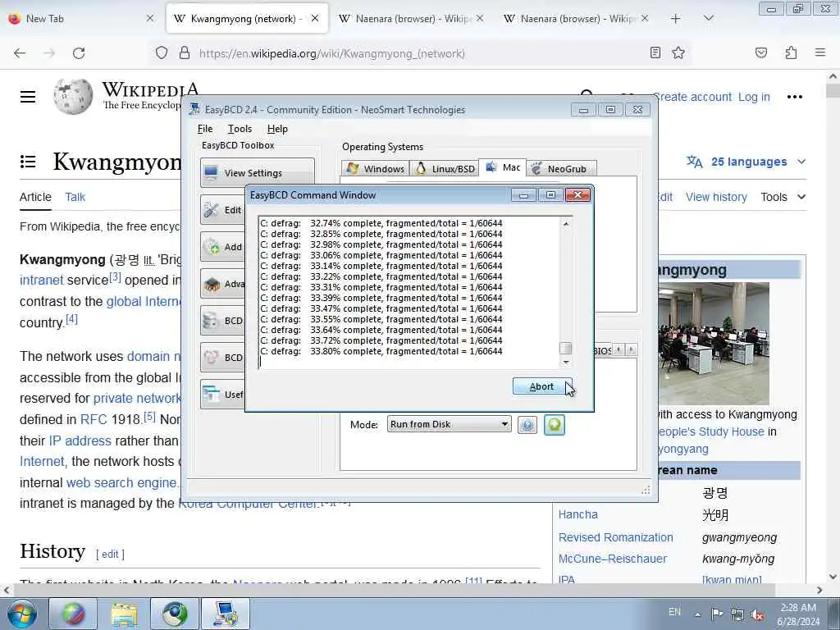Bookmark this page with the star icon
This screenshot has width=840, height=630.
[678, 52]
